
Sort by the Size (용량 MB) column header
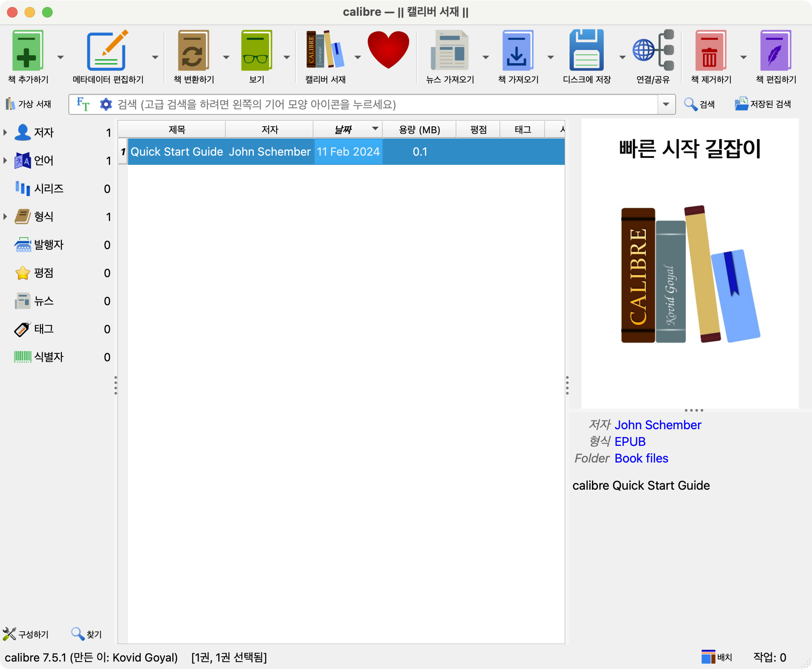(x=419, y=129)
